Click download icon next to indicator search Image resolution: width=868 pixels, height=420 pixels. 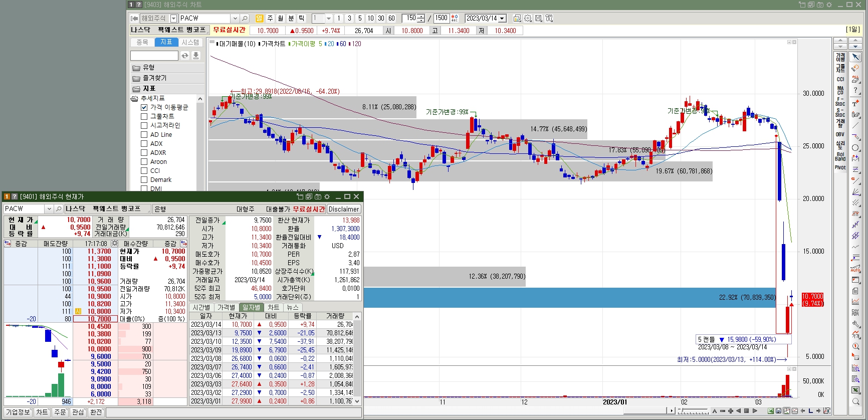pyautogui.click(x=196, y=56)
